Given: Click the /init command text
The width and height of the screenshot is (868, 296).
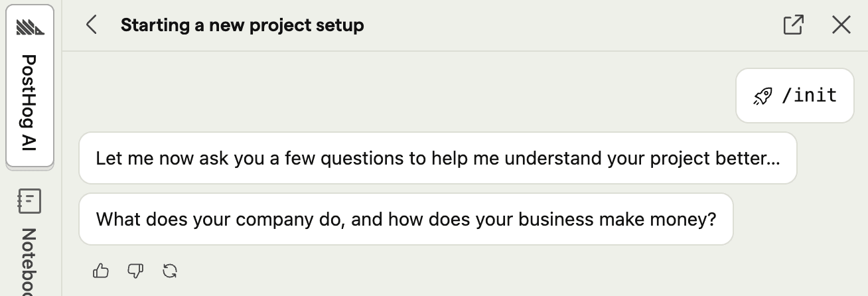Looking at the screenshot, I should coord(809,96).
